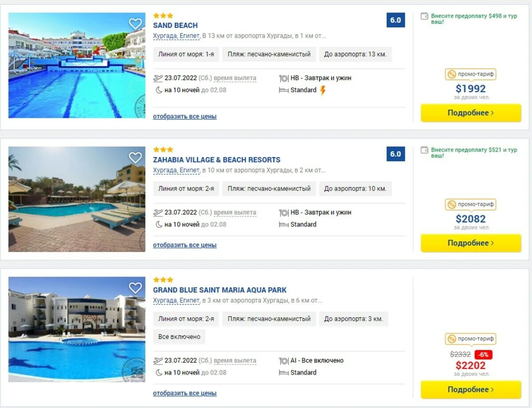Click Подробнее button for $2202 tour
The height and width of the screenshot is (408, 532).
(471, 389)
